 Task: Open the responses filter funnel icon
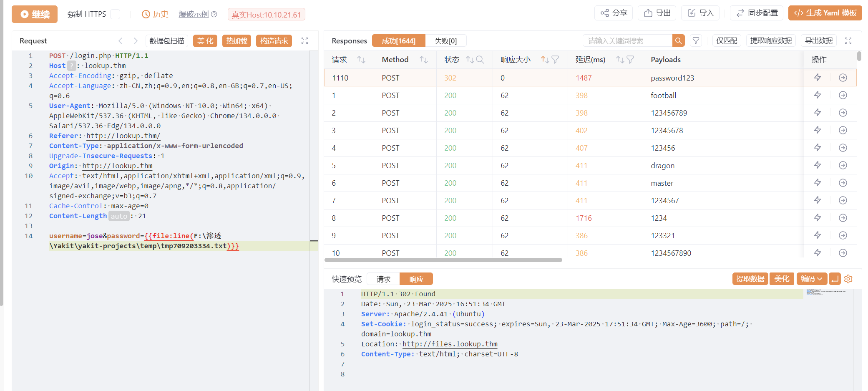696,41
